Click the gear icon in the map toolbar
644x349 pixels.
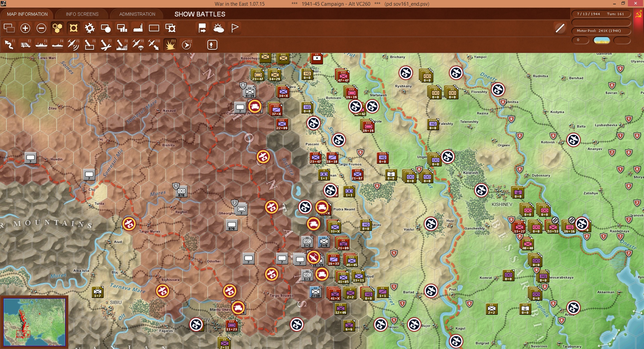pos(90,28)
